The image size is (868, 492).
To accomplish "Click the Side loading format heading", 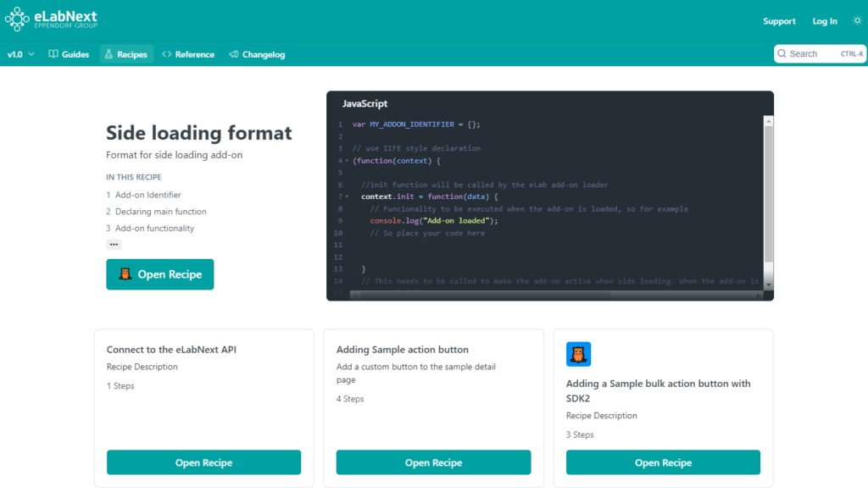I will pos(198,133).
